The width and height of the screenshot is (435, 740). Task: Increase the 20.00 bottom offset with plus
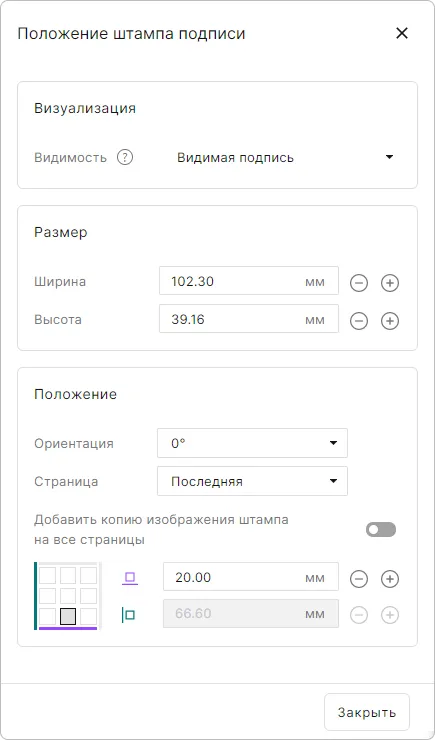[390, 579]
